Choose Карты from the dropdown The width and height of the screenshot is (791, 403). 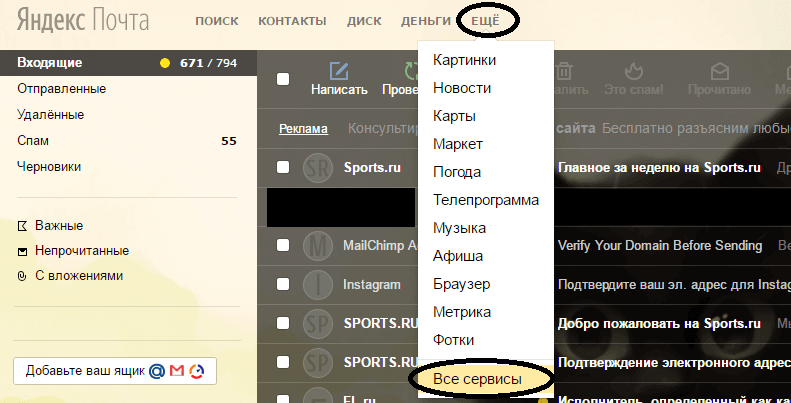455,117
